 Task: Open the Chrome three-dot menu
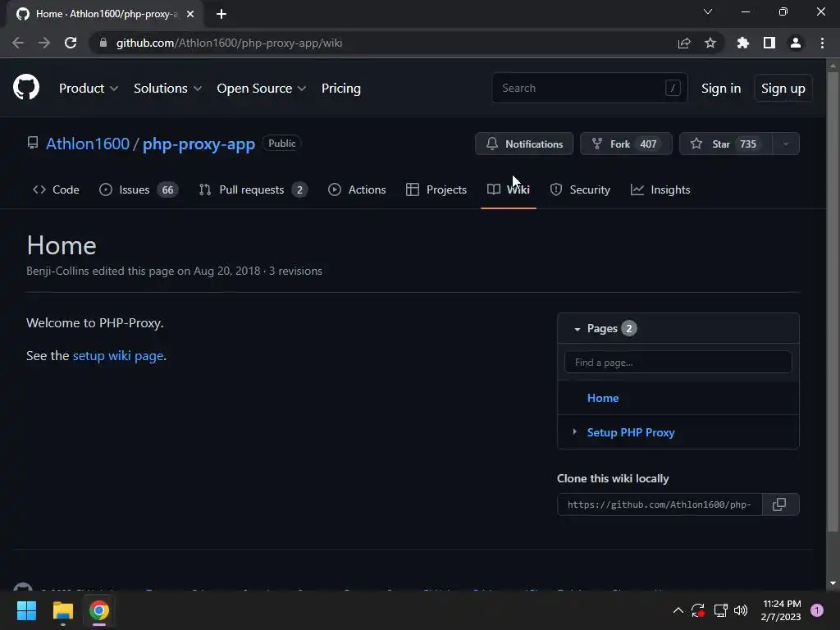tap(822, 43)
